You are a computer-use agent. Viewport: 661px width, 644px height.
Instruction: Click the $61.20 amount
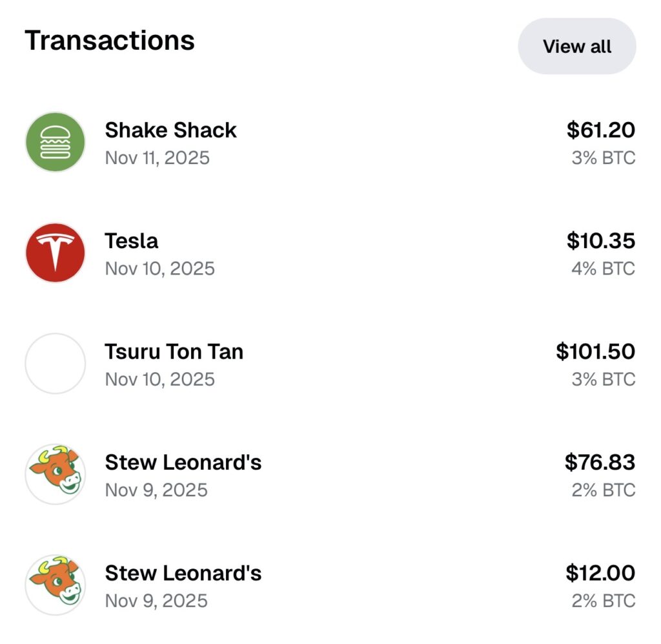[601, 130]
